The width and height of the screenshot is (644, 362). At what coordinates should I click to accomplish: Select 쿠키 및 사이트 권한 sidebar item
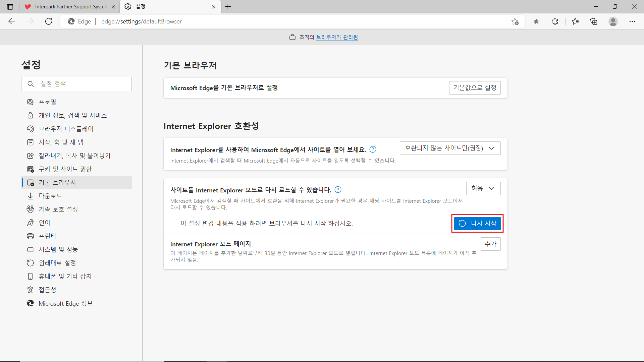65,169
